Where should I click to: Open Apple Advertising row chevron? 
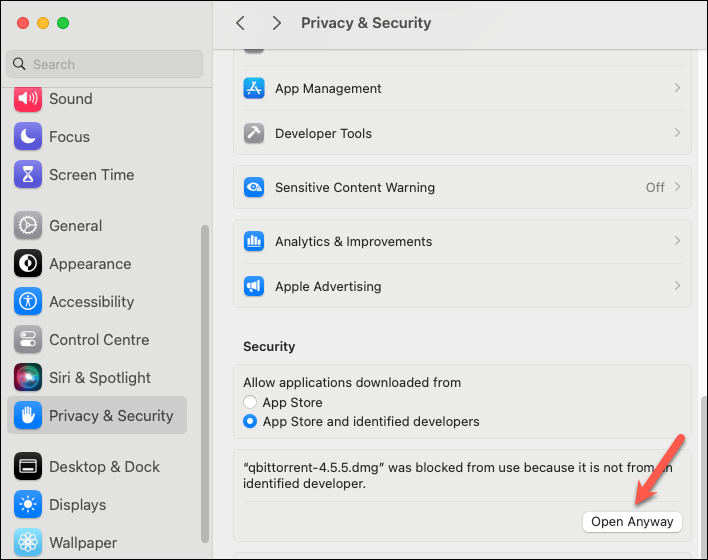pos(677,285)
